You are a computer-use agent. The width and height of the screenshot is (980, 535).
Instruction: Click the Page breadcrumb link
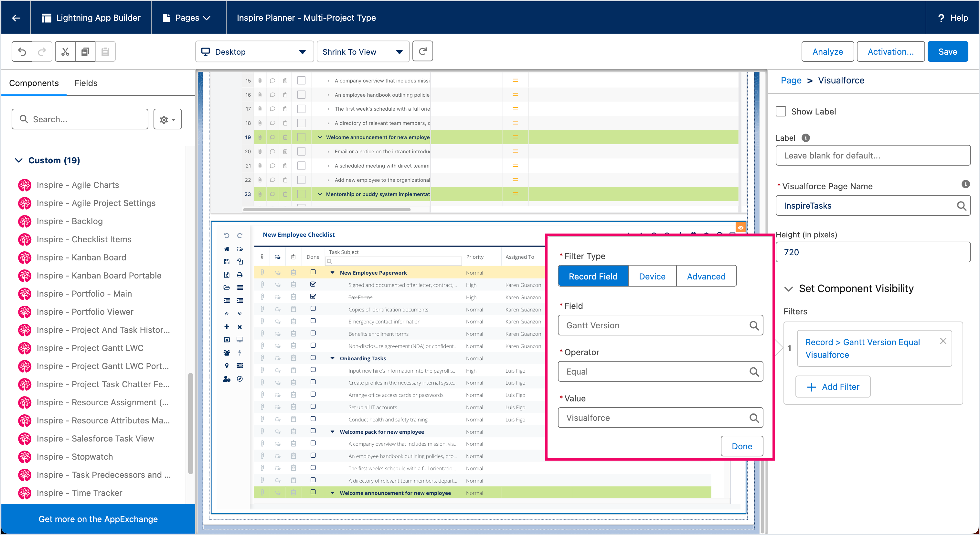tap(791, 80)
